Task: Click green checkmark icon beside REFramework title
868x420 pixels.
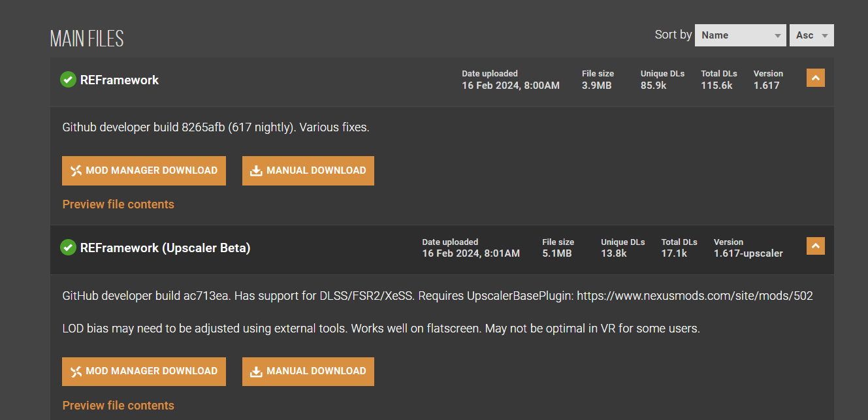Action: [68, 80]
